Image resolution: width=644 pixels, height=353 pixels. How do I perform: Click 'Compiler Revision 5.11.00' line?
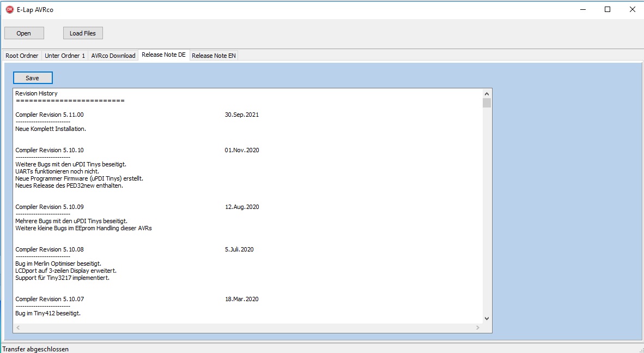coord(50,115)
